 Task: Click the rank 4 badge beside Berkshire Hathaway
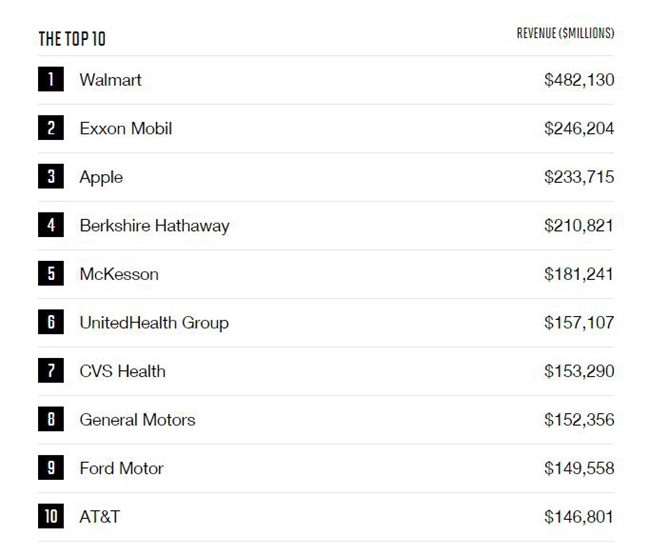click(51, 225)
